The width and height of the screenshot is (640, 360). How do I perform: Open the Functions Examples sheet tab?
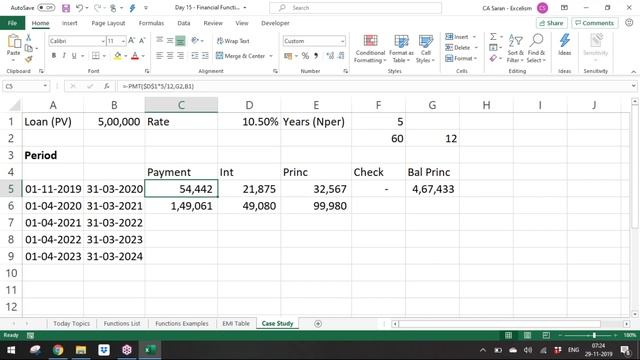point(182,323)
